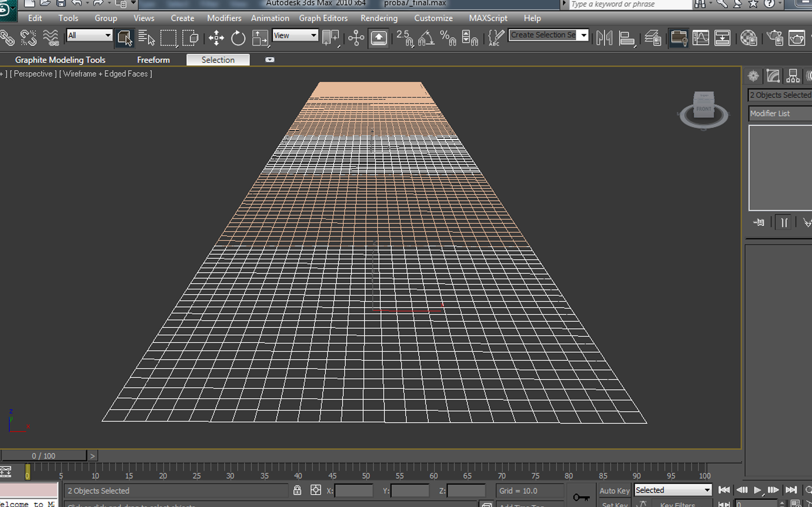Image resolution: width=812 pixels, height=507 pixels.
Task: Click the Wireframe + Edged Faces viewport label
Action: coord(106,74)
